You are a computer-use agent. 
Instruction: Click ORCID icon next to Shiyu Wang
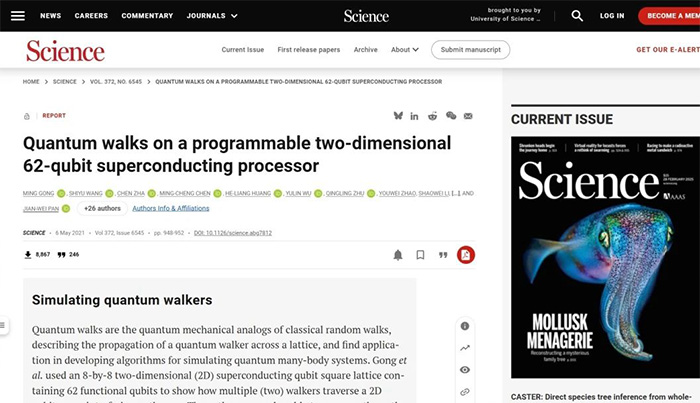coord(109,193)
